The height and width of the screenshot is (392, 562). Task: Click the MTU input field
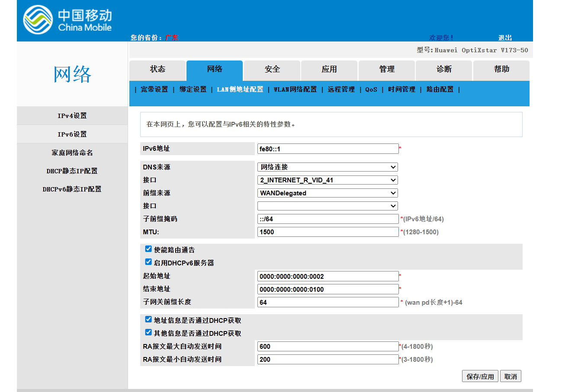click(328, 232)
